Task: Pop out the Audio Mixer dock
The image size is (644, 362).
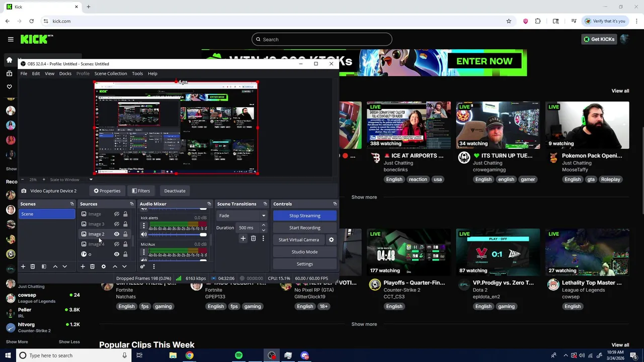Action: pyautogui.click(x=209, y=204)
